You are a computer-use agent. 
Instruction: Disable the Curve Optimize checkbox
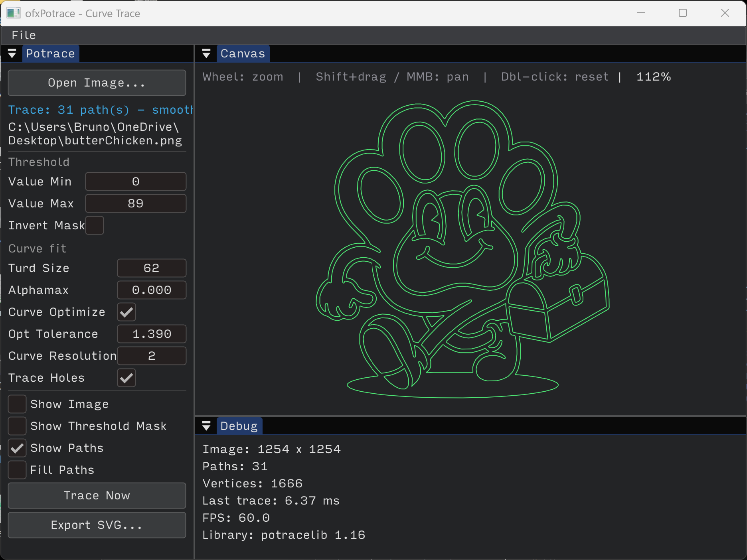126,312
